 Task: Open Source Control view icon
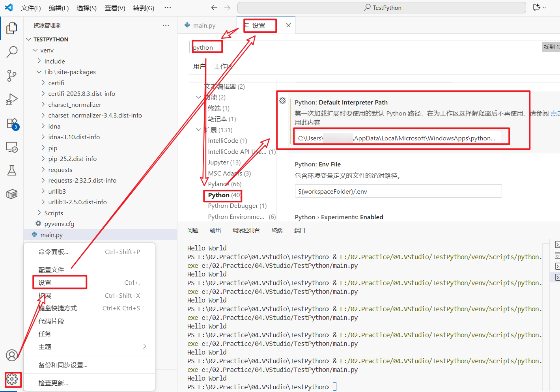coord(12,75)
